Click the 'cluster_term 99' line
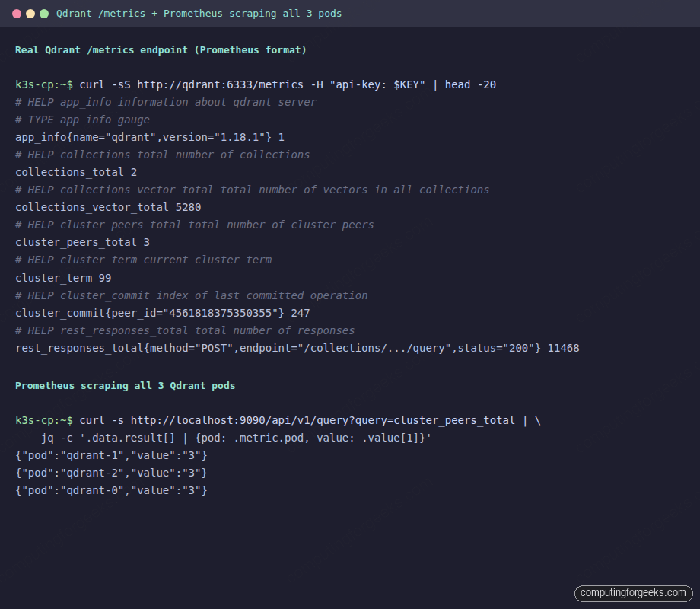The height and width of the screenshot is (609, 700). tap(63, 278)
